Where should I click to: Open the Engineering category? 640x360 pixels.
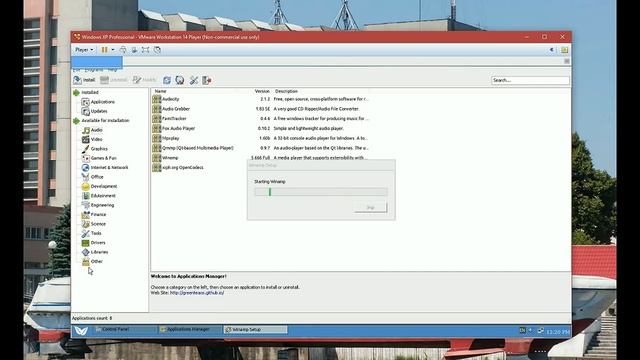[x=102, y=205]
